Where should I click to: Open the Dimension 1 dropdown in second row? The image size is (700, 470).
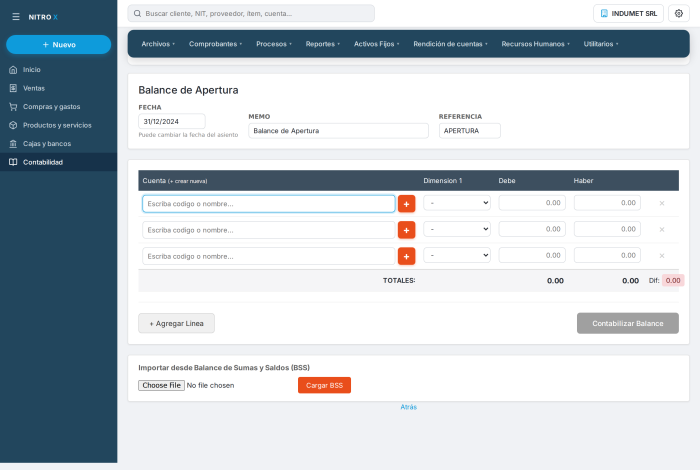point(457,229)
